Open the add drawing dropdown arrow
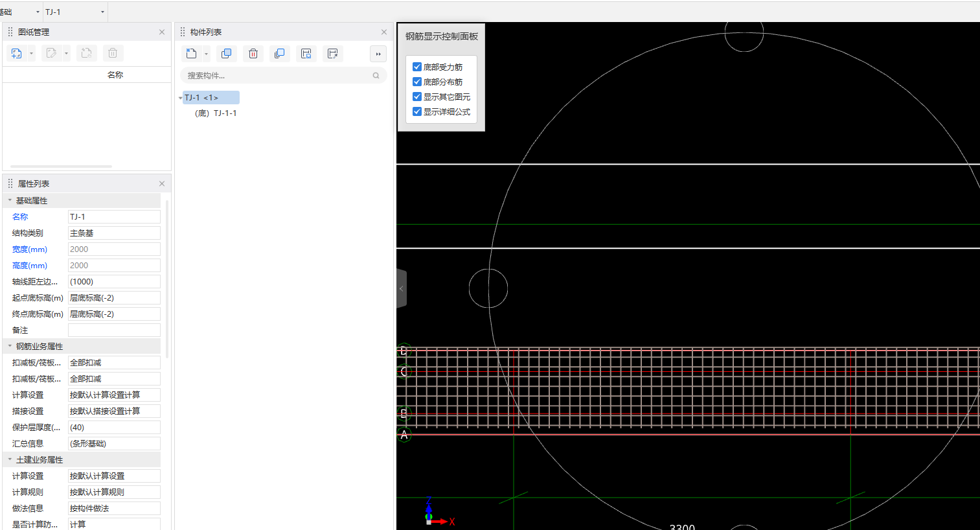 tap(31, 54)
